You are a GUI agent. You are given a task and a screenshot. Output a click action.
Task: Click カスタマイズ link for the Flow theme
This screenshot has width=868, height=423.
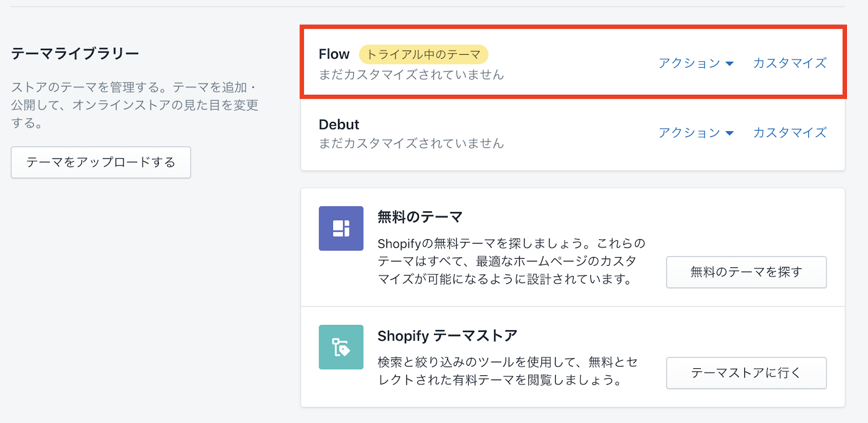(x=789, y=63)
